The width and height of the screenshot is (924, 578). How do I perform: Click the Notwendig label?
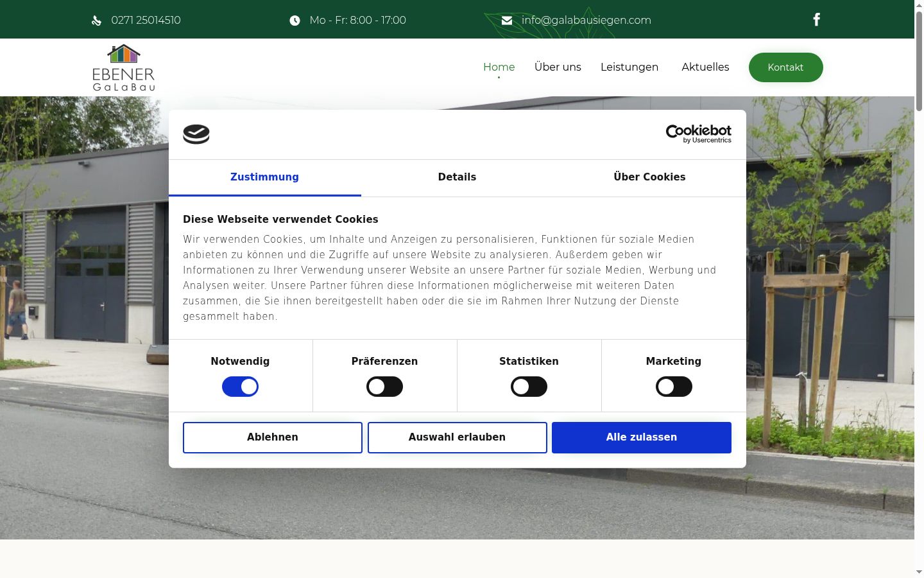click(240, 362)
